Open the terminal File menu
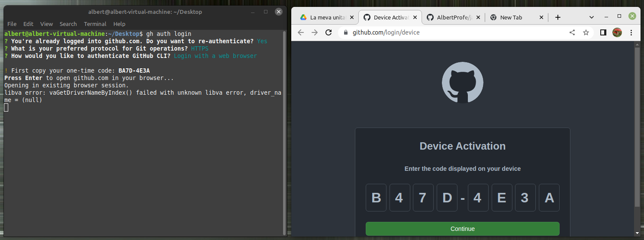The height and width of the screenshot is (240, 644). pyautogui.click(x=12, y=24)
